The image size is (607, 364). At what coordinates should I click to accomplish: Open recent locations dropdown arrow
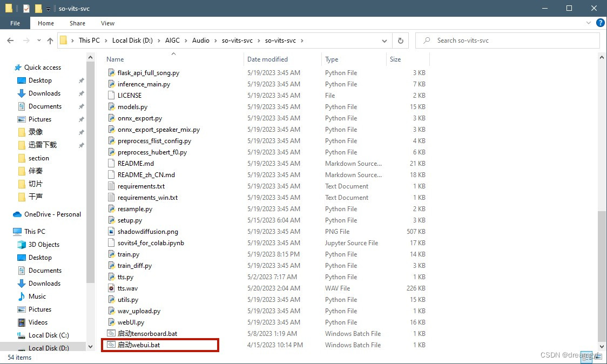pos(39,41)
